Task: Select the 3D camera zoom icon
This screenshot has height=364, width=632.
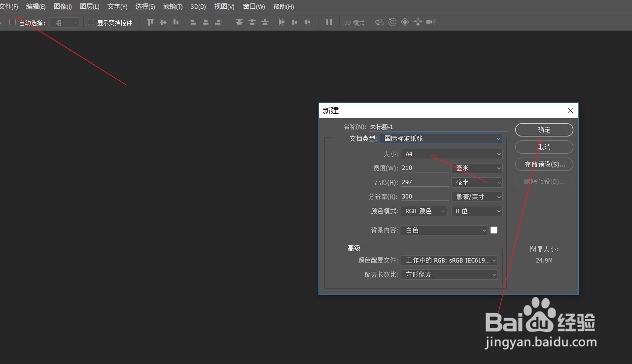Action: 431,22
